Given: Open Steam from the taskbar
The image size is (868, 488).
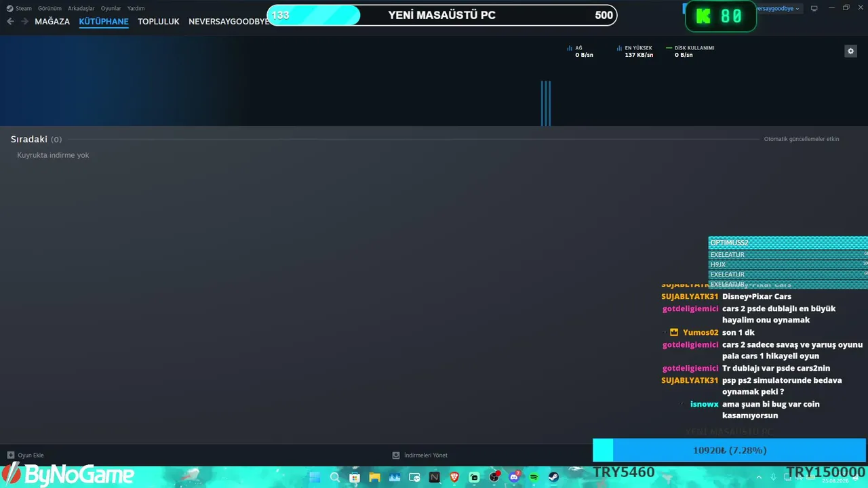Looking at the screenshot, I should pos(554,477).
